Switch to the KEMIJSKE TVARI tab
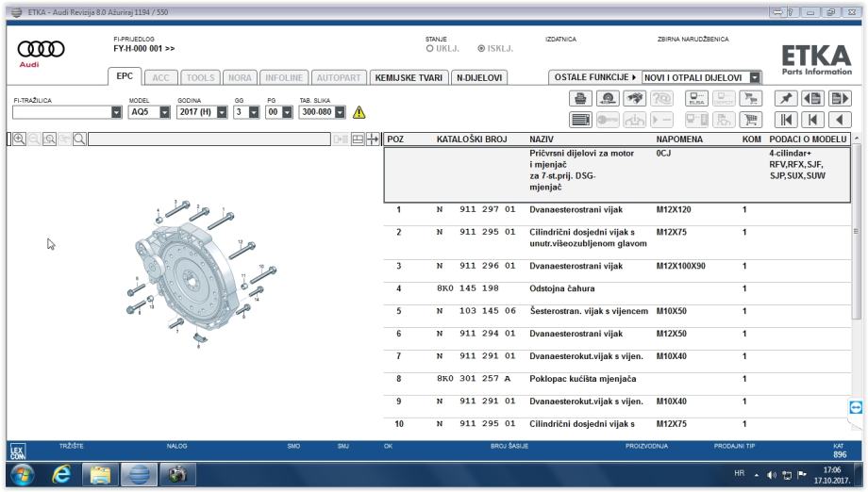Image resolution: width=868 pixels, height=492 pixels. [409, 77]
